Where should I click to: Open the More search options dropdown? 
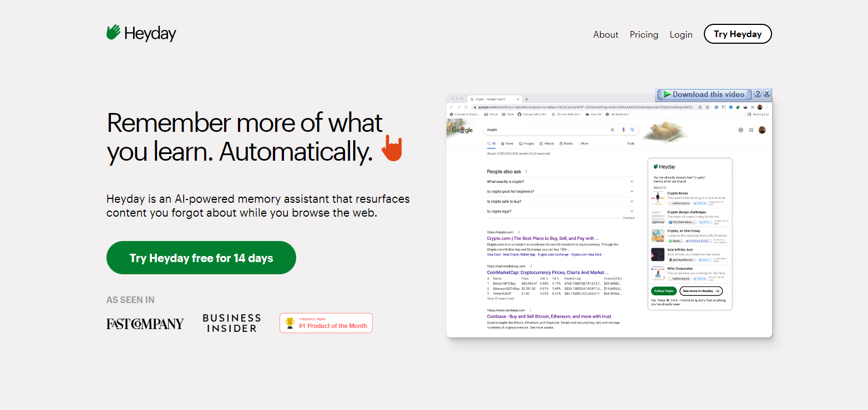[x=583, y=143]
